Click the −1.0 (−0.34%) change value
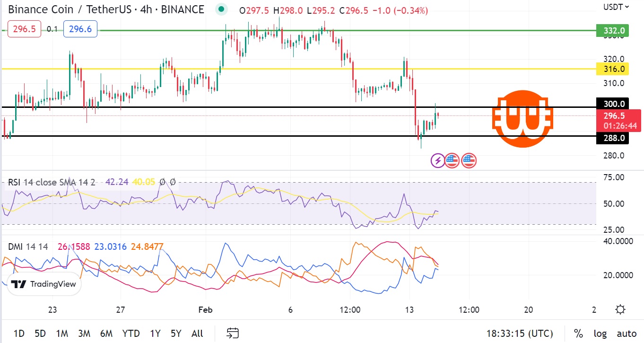The height and width of the screenshot is (343, 644). coord(400,10)
